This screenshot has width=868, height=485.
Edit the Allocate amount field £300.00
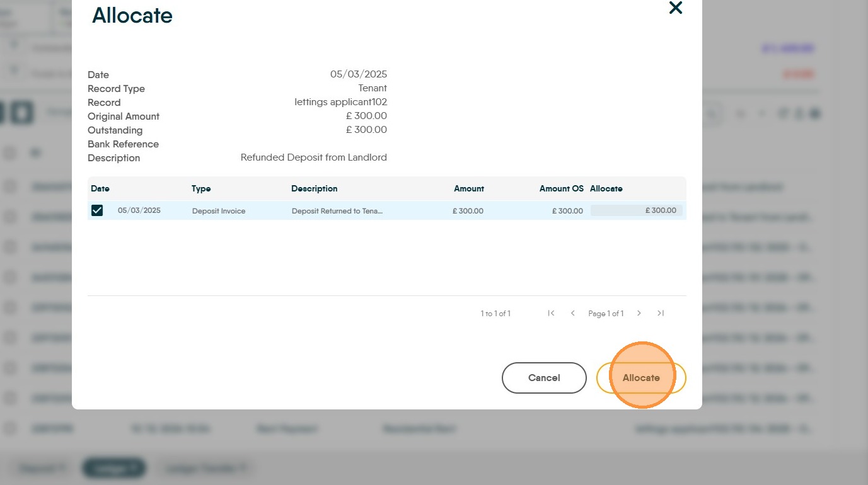click(x=636, y=210)
